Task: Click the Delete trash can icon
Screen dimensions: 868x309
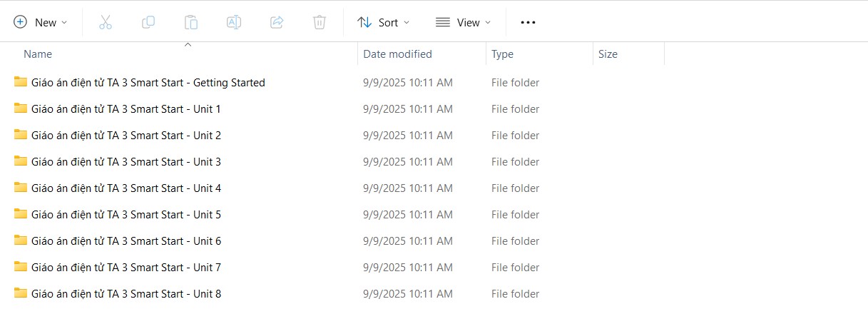Action: (x=320, y=22)
